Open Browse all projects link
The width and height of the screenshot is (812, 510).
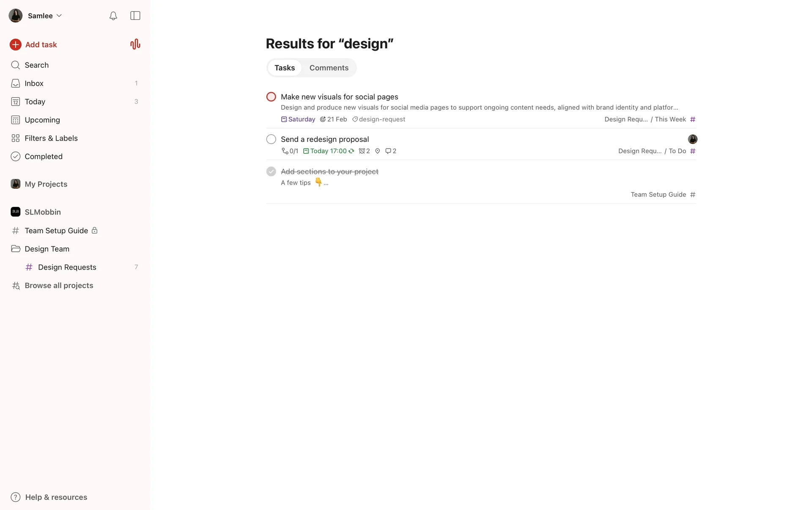[59, 285]
